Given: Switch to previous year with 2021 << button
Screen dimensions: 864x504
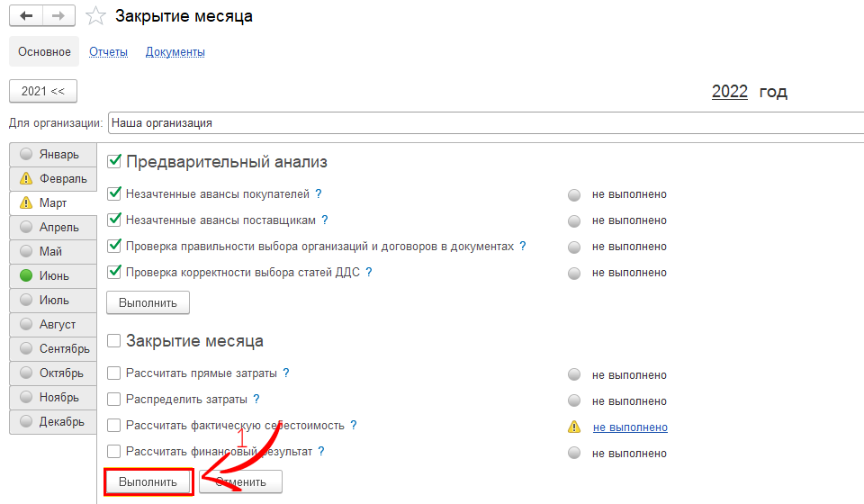Looking at the screenshot, I should coord(43,91).
